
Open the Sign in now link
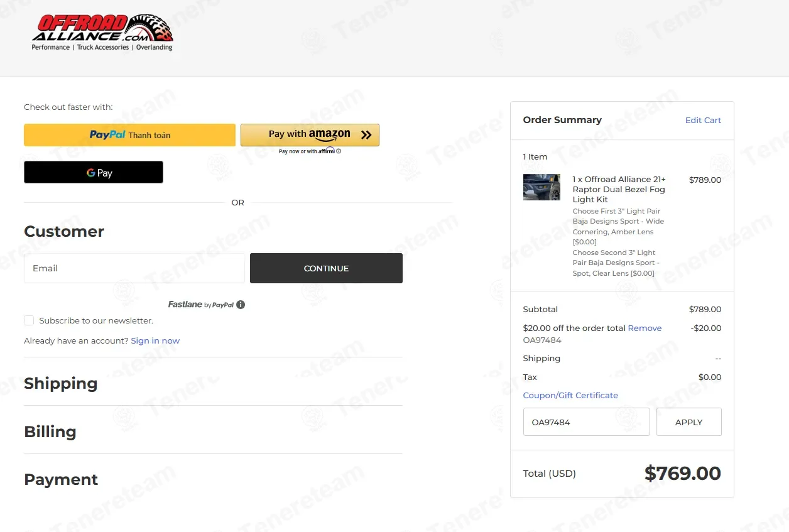pos(155,340)
